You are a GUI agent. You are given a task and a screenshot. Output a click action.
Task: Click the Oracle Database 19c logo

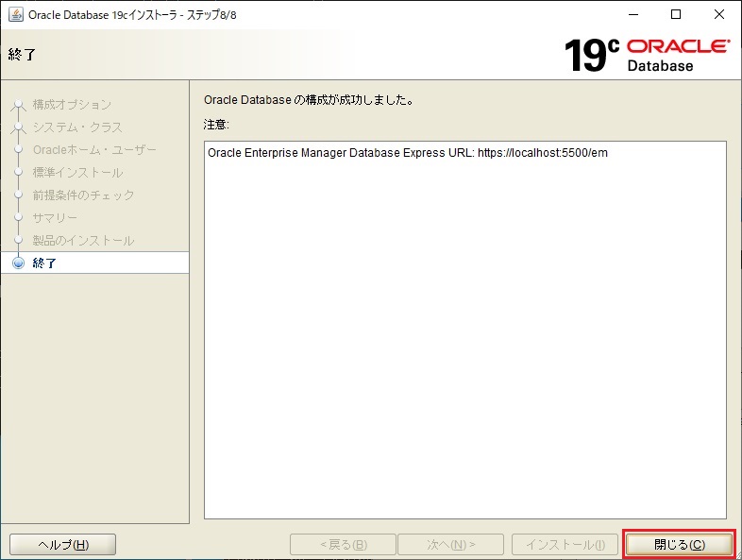pos(647,55)
